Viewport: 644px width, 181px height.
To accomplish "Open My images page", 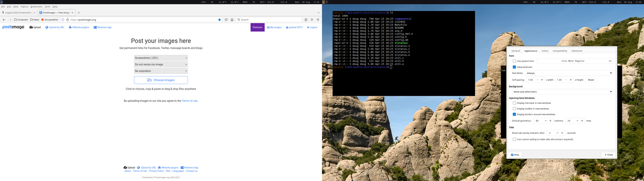I will (274, 27).
